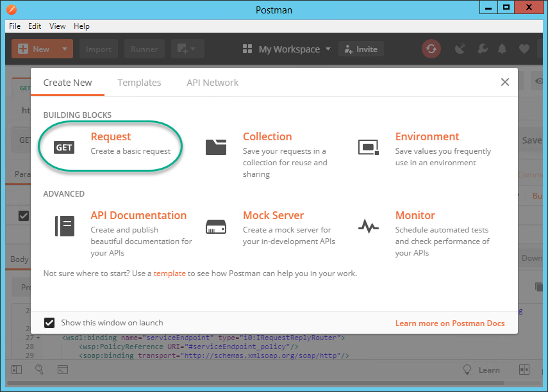Open the satellite capture requests icon
548x392 pixels.
point(460,49)
